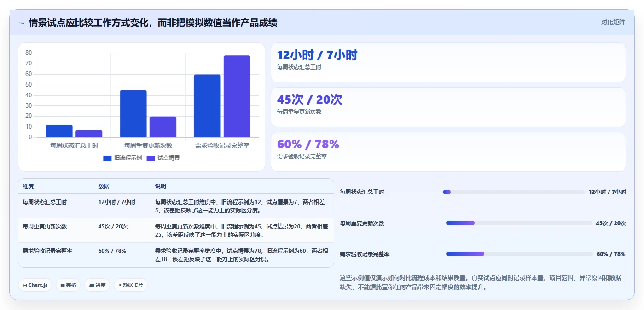Click the 需求验收记录完整率 x-axis label in chart
The width and height of the screenshot is (644, 310).
pyautogui.click(x=222, y=146)
